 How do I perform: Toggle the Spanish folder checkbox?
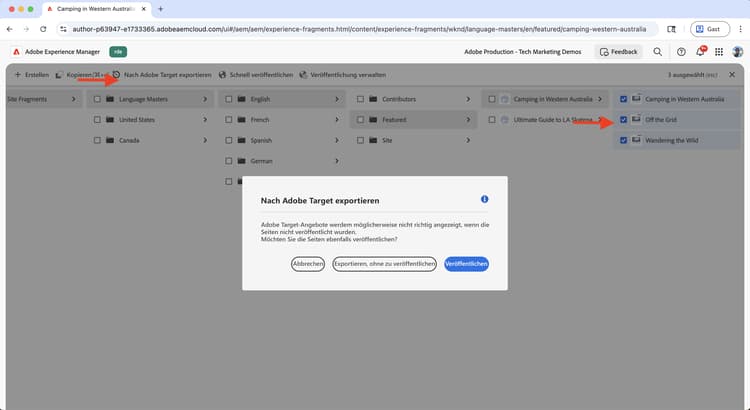pyautogui.click(x=229, y=140)
